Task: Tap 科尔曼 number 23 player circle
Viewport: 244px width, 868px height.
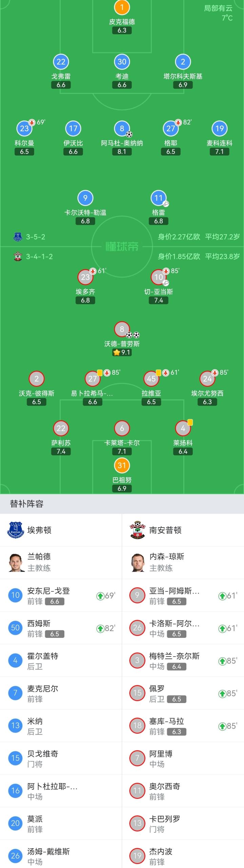Action: tap(24, 129)
